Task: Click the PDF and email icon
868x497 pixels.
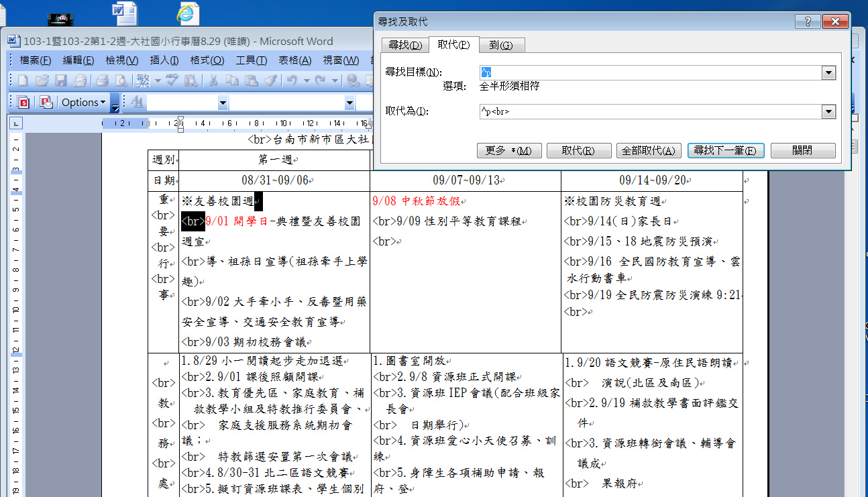Action: [46, 103]
